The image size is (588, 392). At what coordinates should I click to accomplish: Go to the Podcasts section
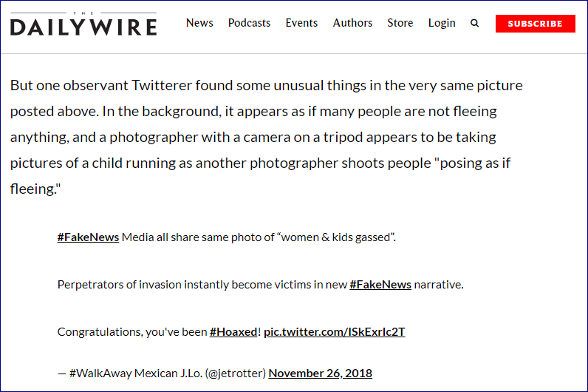[x=249, y=23]
